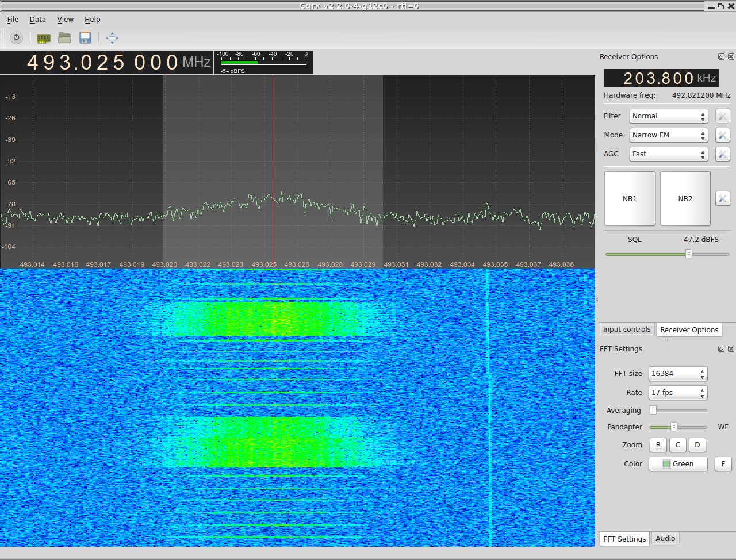
Task: Open the Mode dropdown set to Narrow FM
Action: point(668,135)
